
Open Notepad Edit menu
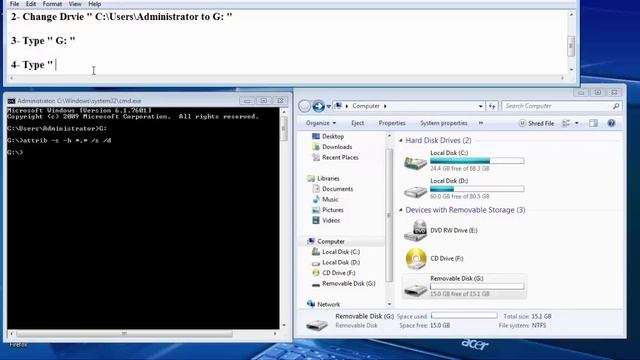(x=31, y=4)
